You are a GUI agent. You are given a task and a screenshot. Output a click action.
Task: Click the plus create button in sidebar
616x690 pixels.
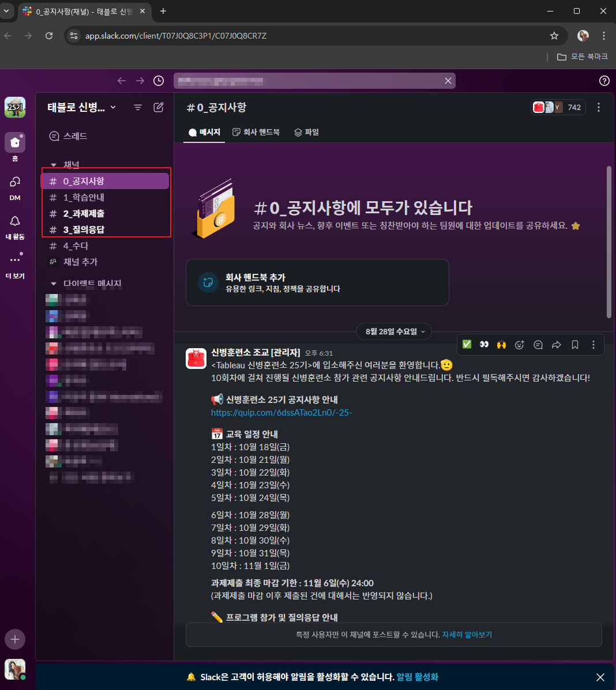(15, 639)
